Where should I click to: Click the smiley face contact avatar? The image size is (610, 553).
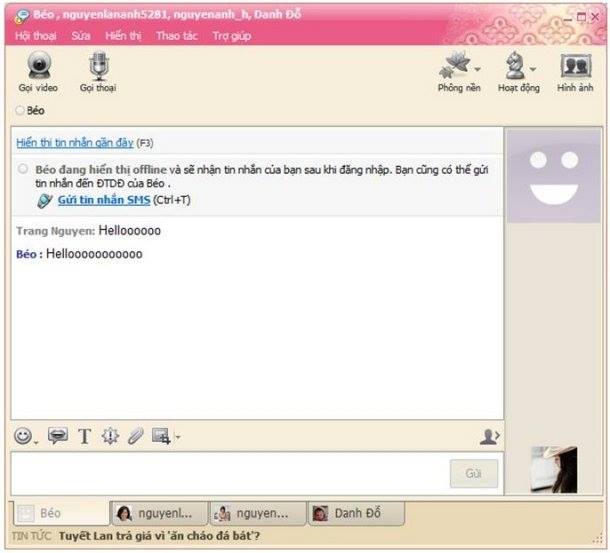[x=554, y=175]
